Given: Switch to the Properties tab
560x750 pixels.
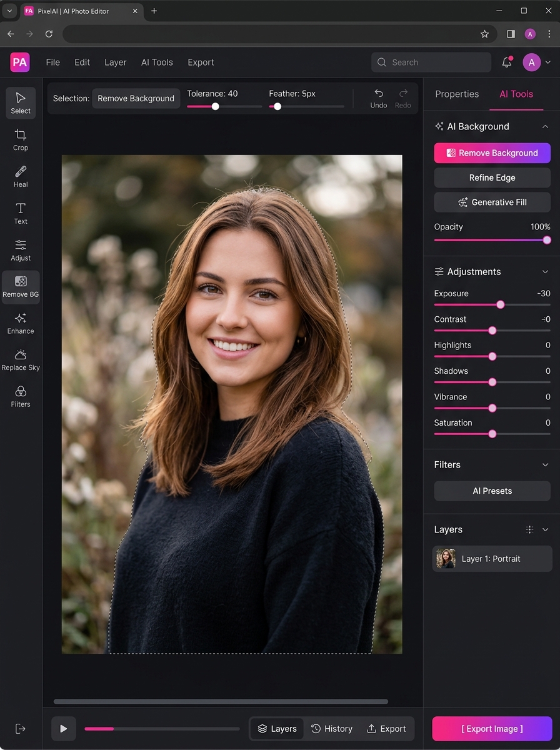Looking at the screenshot, I should pos(457,94).
